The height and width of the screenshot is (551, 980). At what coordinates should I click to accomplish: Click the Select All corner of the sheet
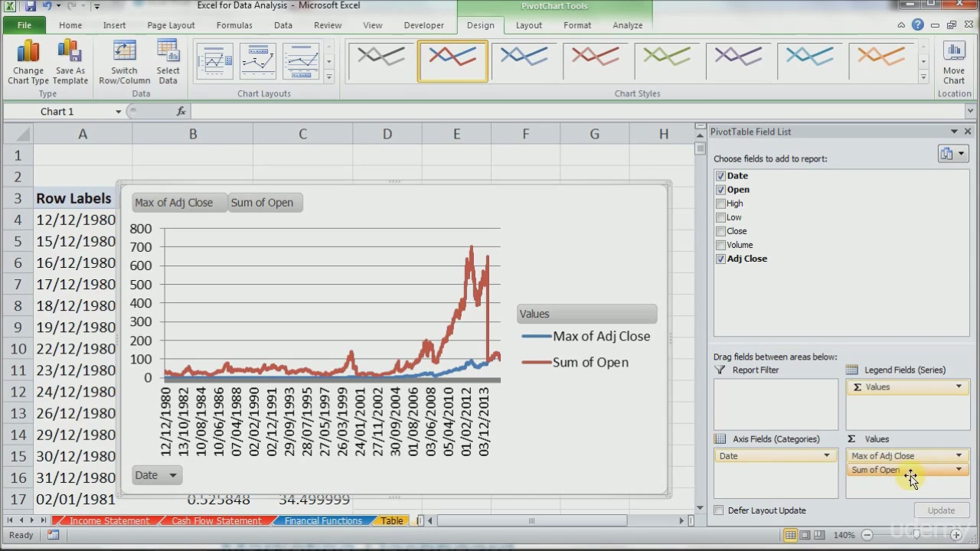click(18, 134)
